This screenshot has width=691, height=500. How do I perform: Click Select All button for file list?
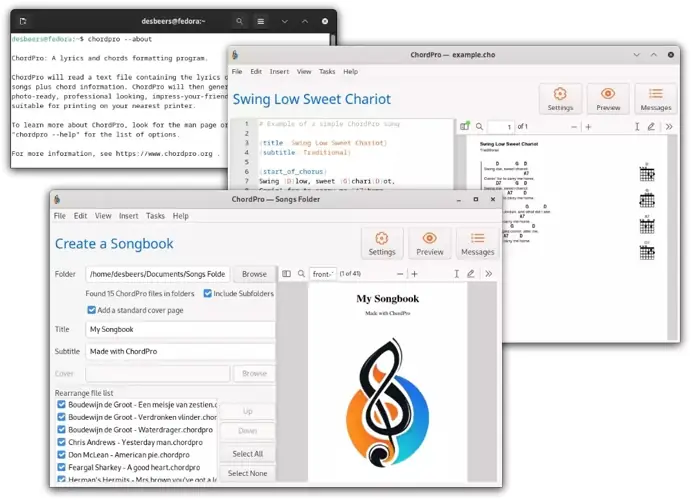coord(247,454)
